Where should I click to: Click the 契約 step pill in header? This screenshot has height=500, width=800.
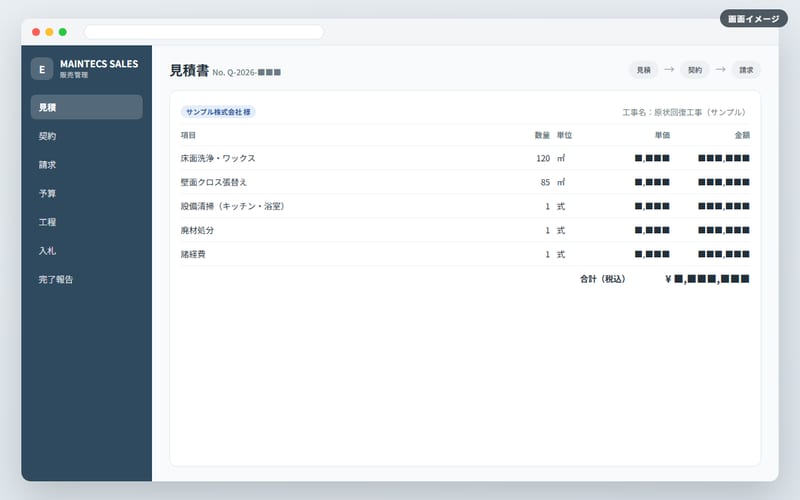[x=695, y=70]
